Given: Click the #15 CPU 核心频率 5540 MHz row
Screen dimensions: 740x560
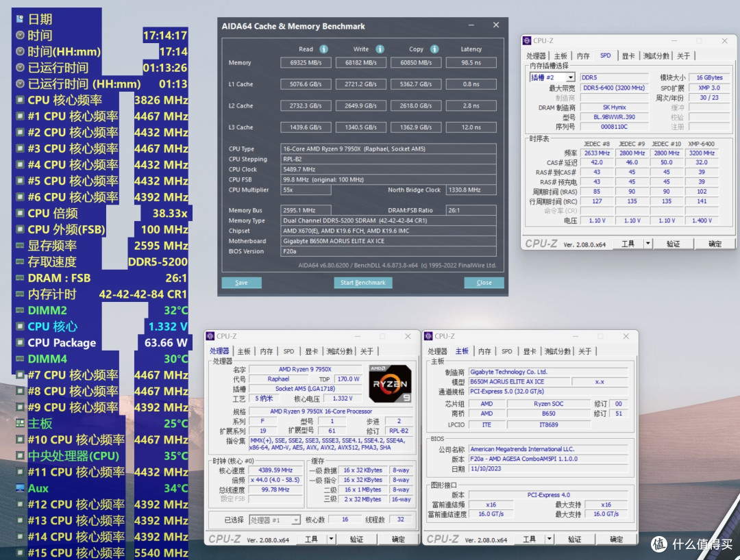Looking at the screenshot, I should (102, 552).
